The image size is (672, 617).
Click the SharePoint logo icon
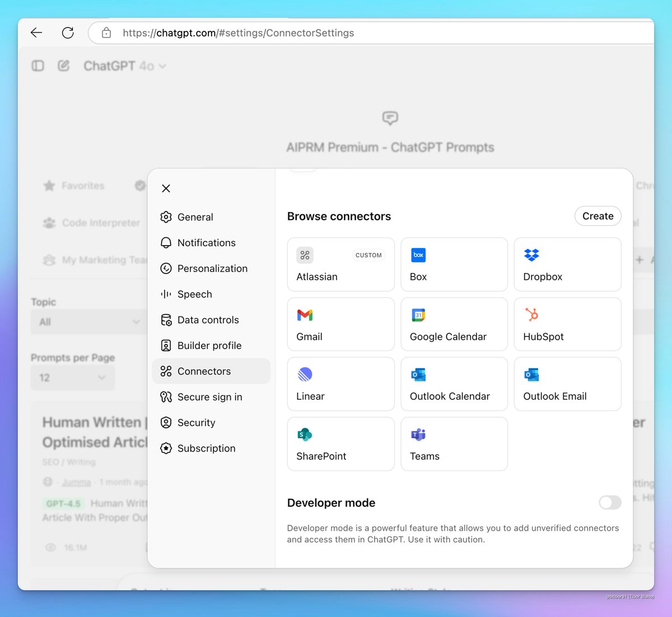coord(305,434)
